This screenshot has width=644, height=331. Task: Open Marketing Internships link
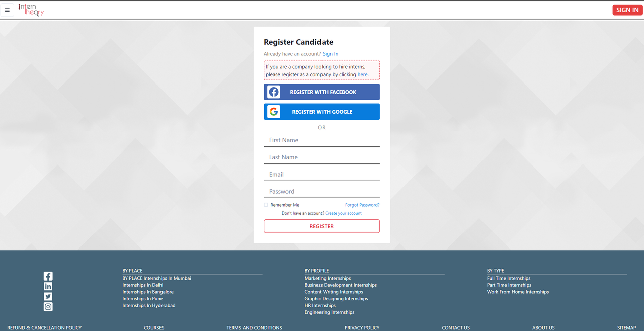pyautogui.click(x=328, y=278)
